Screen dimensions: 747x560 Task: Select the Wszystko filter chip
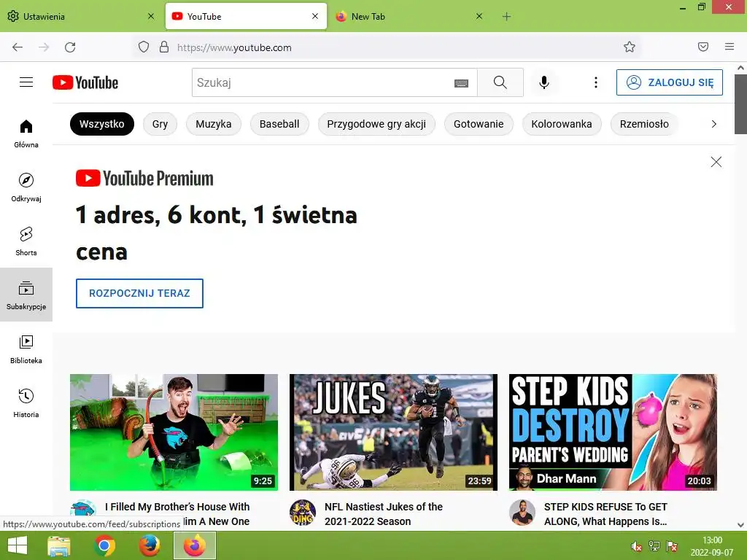click(x=102, y=124)
